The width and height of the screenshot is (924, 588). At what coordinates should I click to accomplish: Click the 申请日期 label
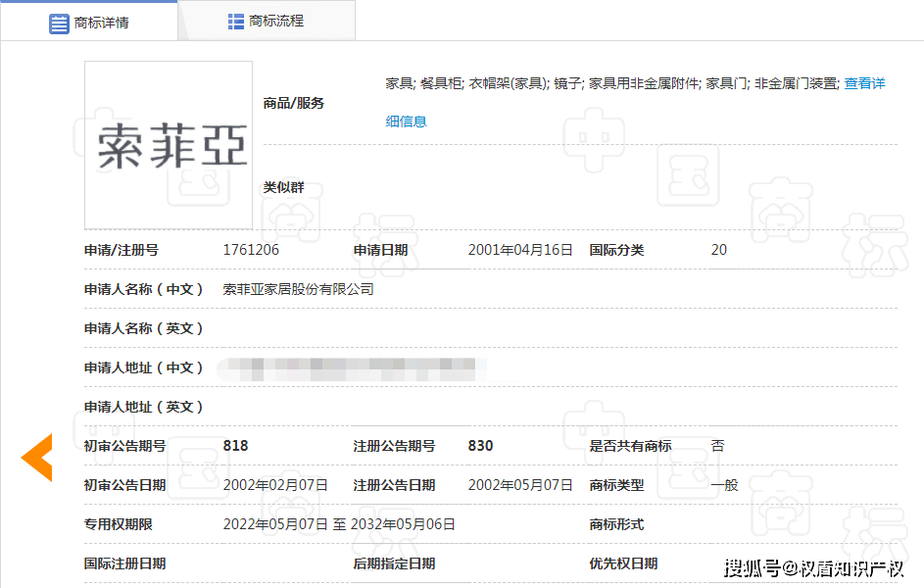coord(381,250)
